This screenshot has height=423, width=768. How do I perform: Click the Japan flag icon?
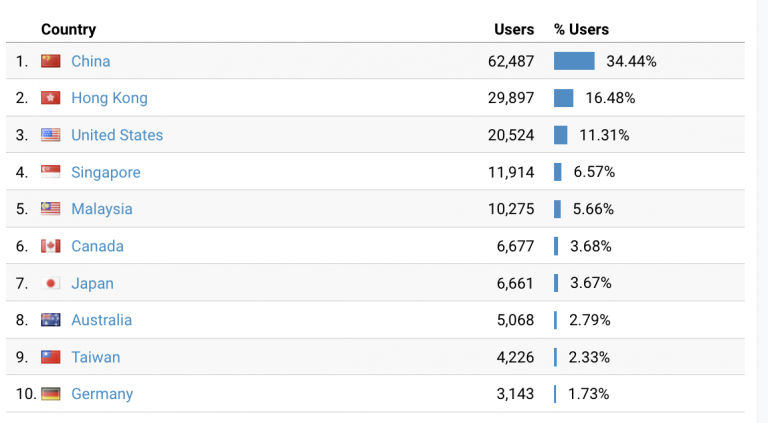coord(51,283)
